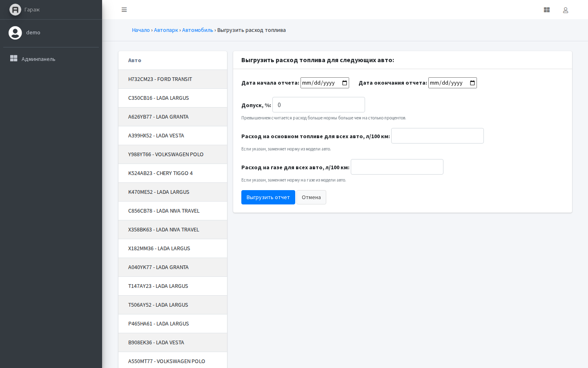Screen dimensions: 588x368
Task: Click the Отмена button
Action: click(311, 197)
